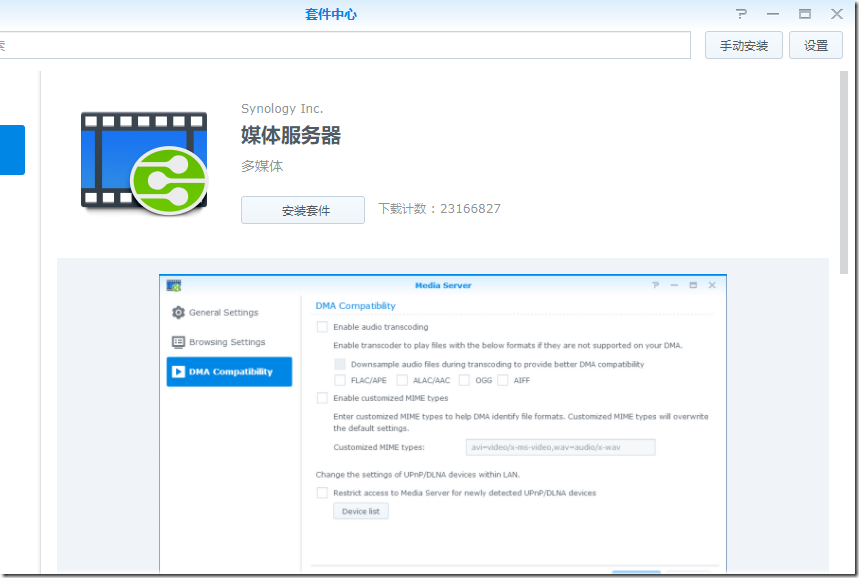Click the DMA Compatibility heading text
The width and height of the screenshot is (859, 578).
(355, 306)
